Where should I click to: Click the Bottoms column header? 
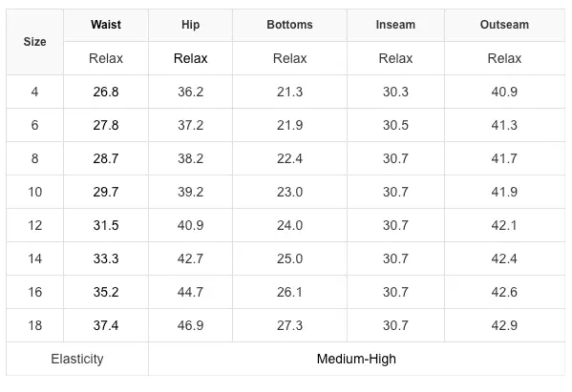tap(289, 25)
